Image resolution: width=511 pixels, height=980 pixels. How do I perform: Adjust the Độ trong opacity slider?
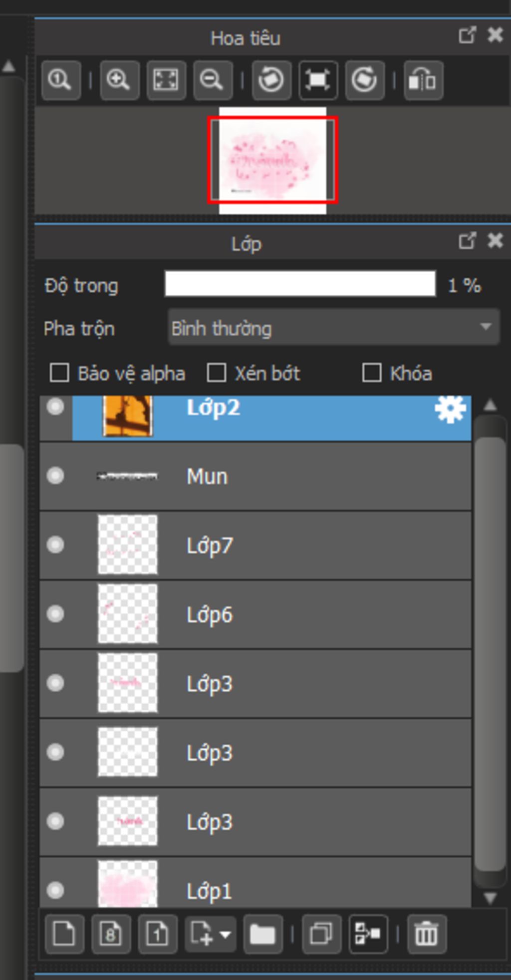coord(300,285)
